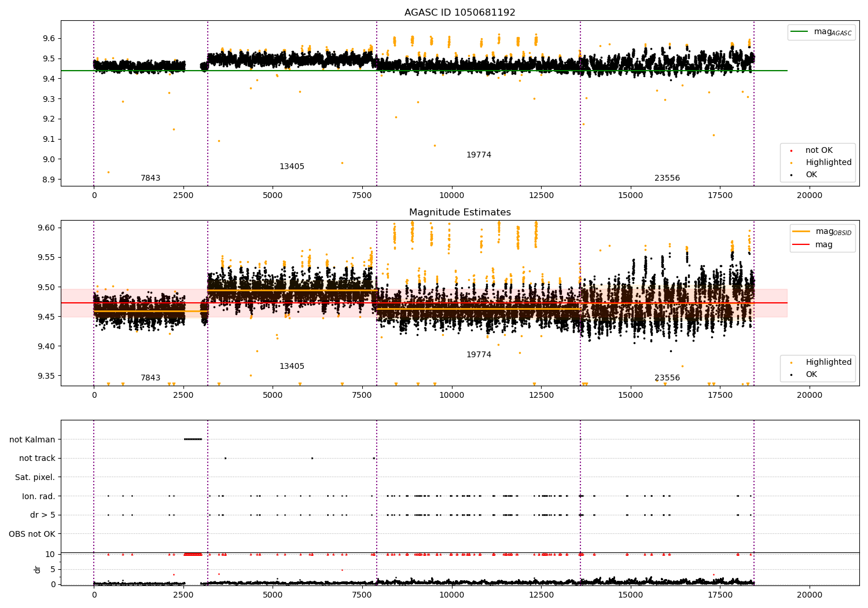Select the mag AGASC legend entry
The image size is (868, 608).
[x=821, y=32]
